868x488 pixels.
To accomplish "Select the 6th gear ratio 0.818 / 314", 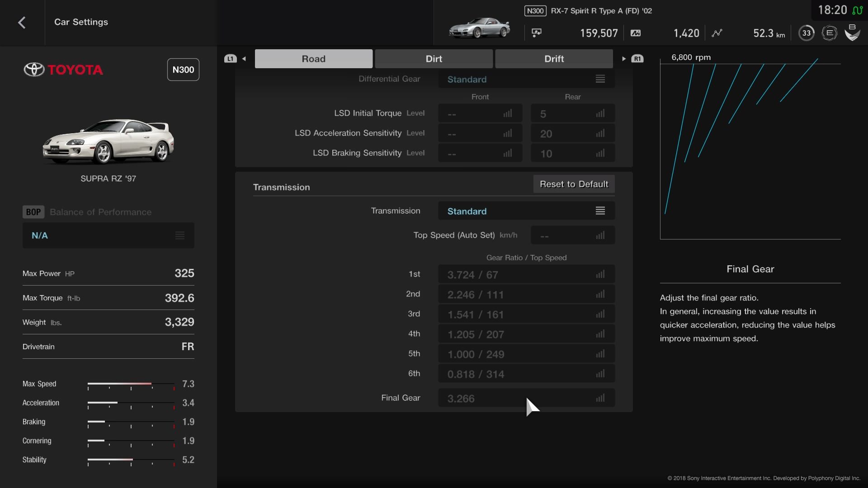I will click(526, 374).
